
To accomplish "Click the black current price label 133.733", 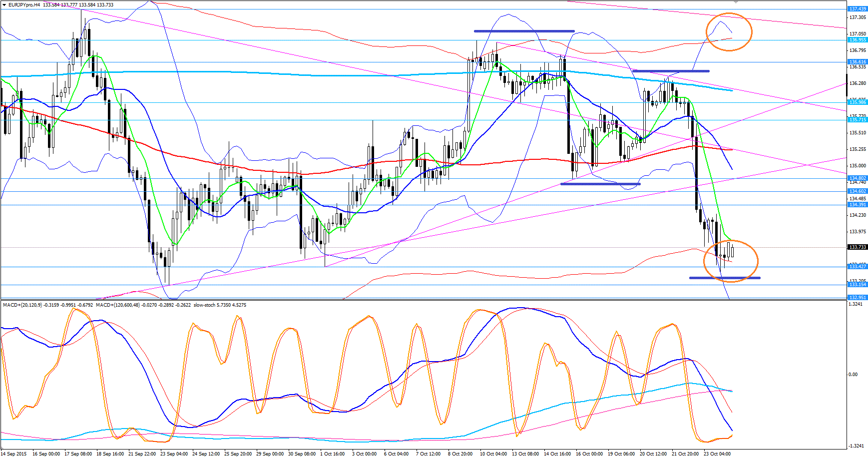I will (x=858, y=247).
